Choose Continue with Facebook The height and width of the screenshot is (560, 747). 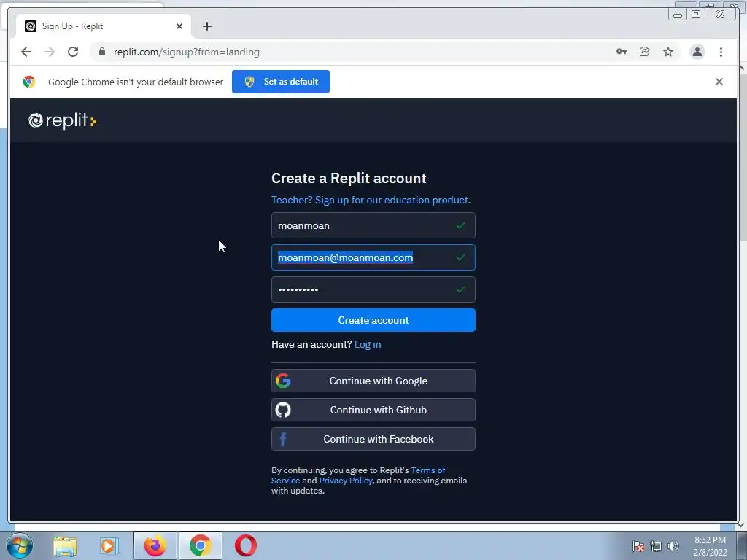click(373, 439)
